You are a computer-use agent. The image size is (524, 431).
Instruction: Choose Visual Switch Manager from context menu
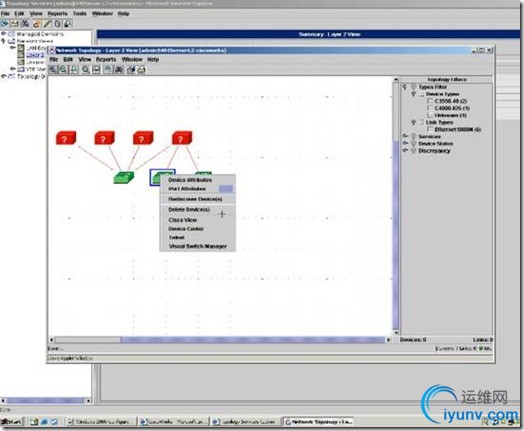point(198,246)
